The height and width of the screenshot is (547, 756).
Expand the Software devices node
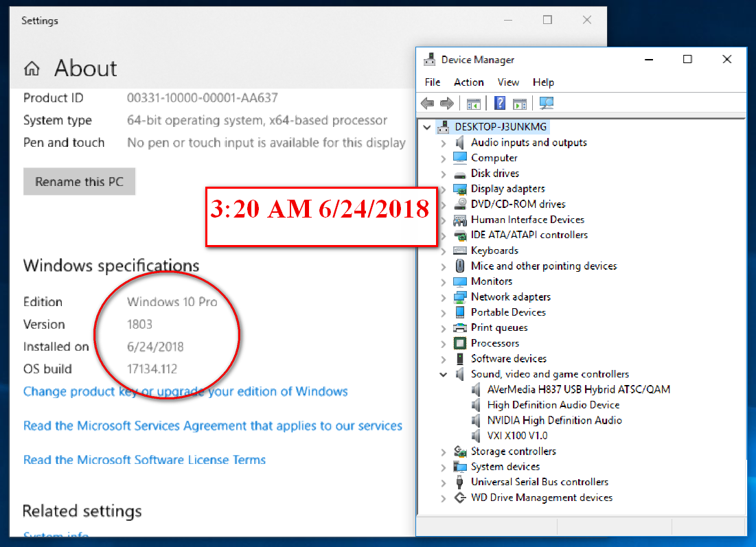coord(443,359)
